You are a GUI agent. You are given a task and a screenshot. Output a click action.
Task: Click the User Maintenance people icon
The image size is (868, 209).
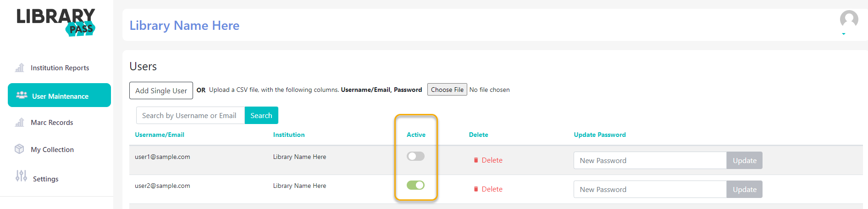(22, 95)
